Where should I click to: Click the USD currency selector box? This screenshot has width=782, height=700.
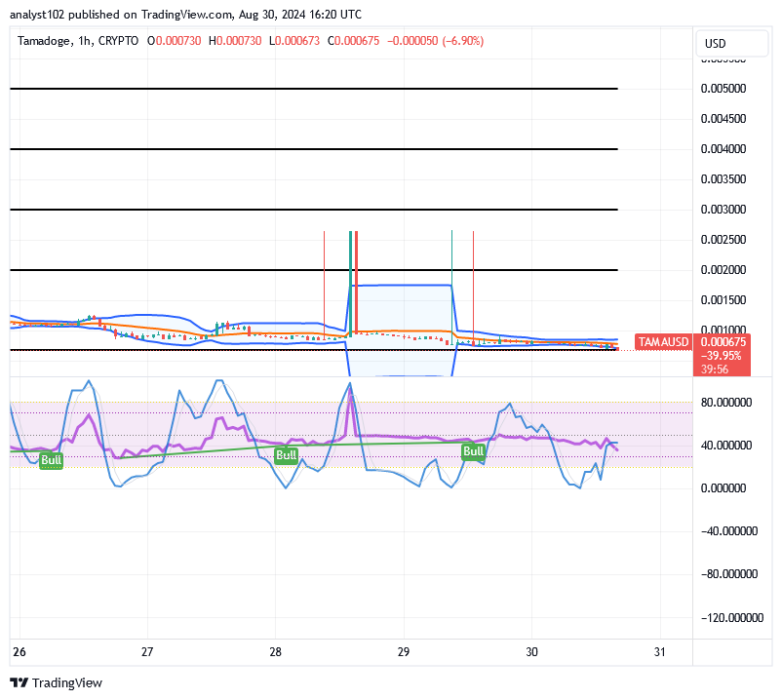[731, 43]
